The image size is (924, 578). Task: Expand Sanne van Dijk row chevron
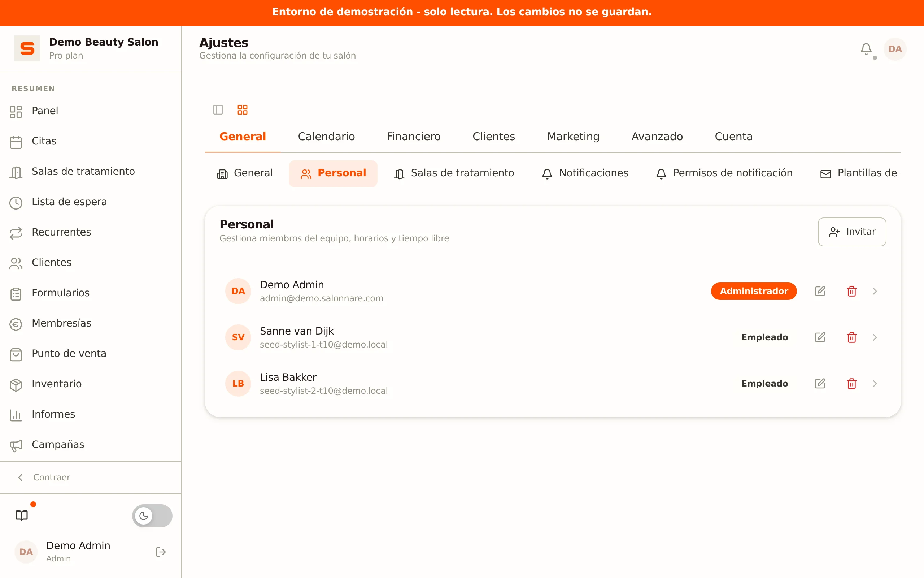[875, 337]
